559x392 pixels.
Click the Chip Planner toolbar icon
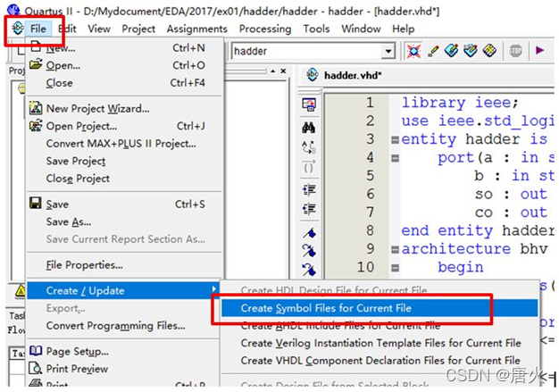(x=471, y=51)
